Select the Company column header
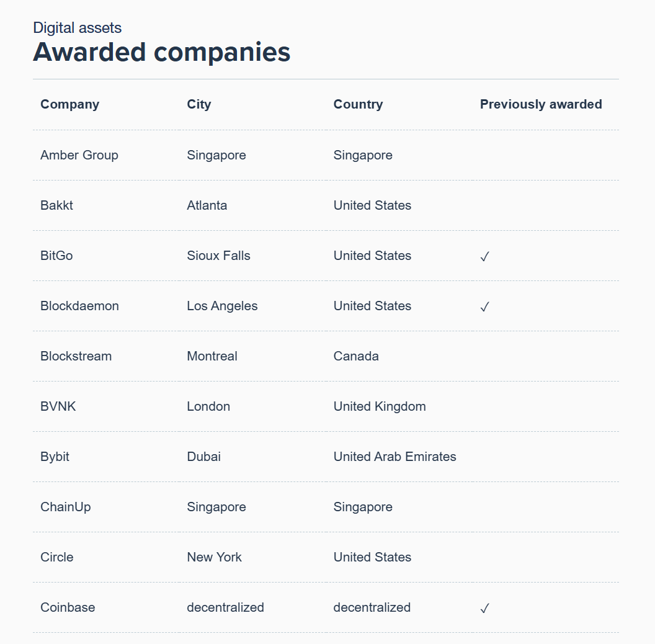This screenshot has height=644, width=655. coord(69,104)
